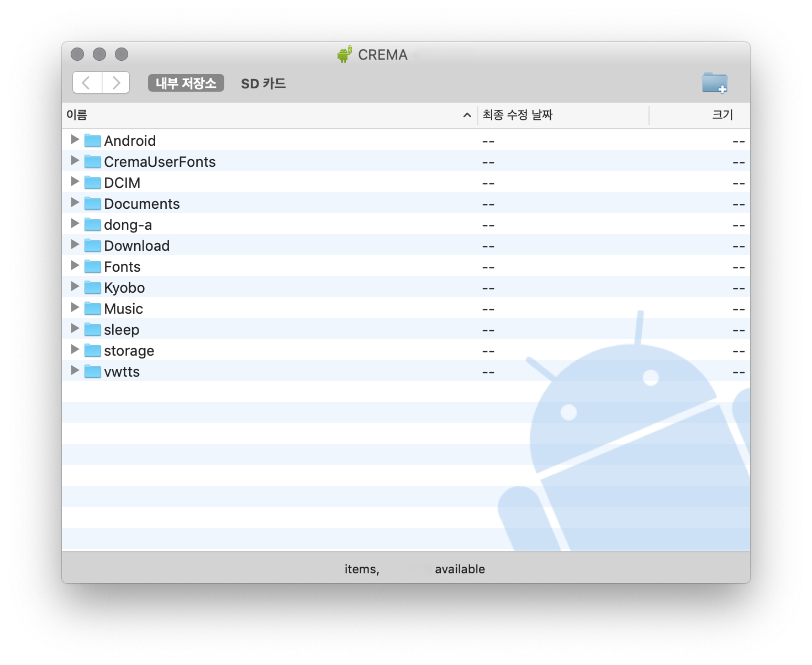Expand the Download folder
Screen dimensions: 812x665
tap(75, 244)
